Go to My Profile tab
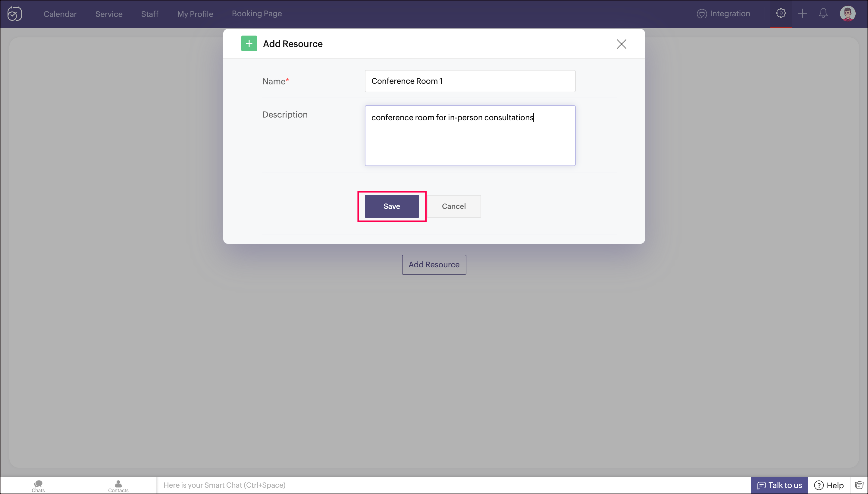Screen dimensions: 868x494 195,14
